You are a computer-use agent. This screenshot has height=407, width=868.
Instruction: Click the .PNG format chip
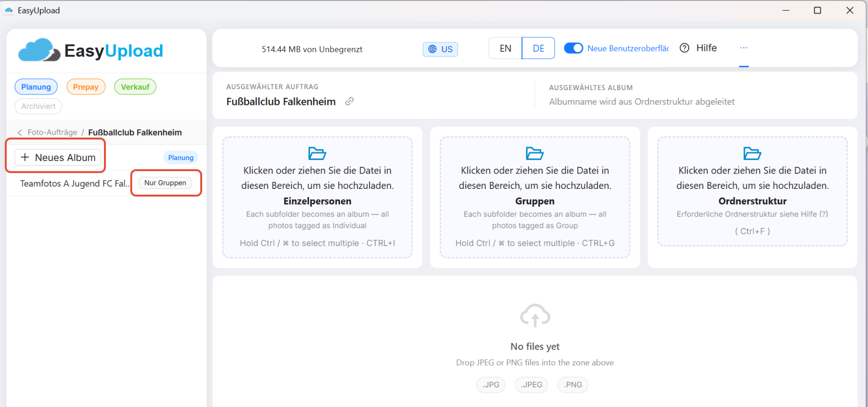point(573,384)
